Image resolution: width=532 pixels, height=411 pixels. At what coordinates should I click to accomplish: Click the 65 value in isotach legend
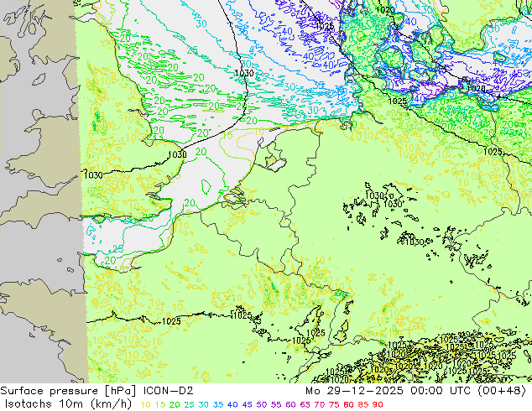coord(305,404)
